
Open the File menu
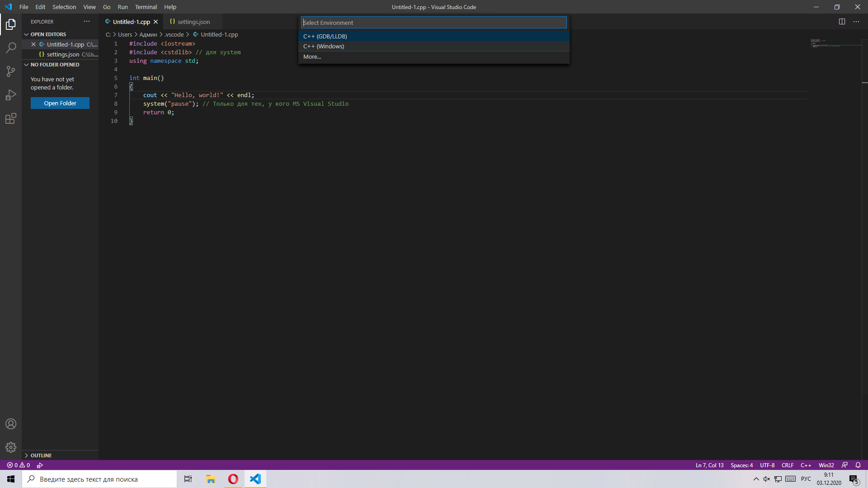click(24, 7)
